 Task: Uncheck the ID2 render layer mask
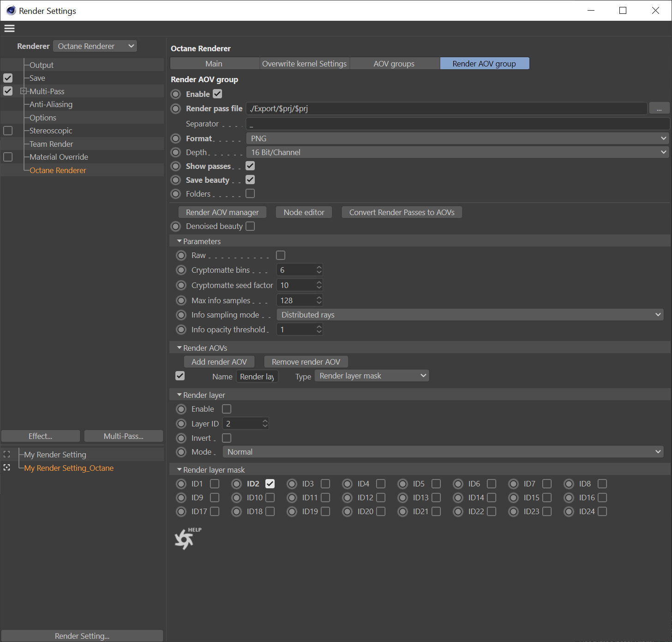[270, 484]
